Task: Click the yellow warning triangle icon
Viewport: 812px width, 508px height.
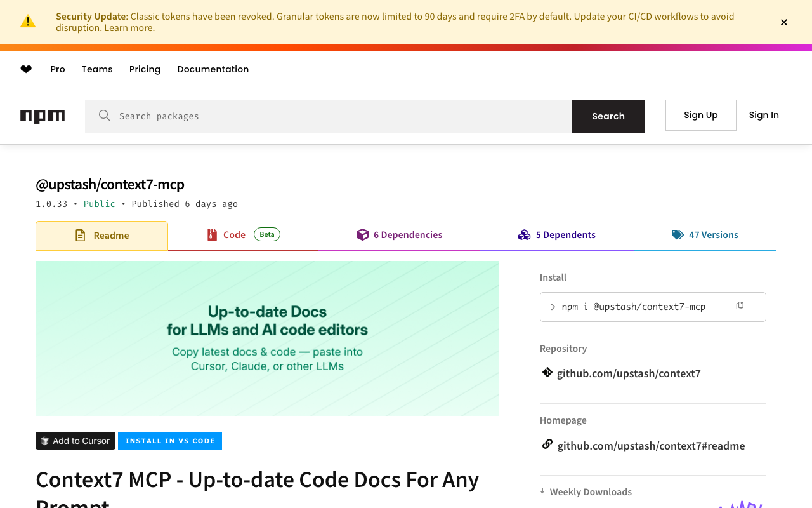Action: click(x=28, y=22)
